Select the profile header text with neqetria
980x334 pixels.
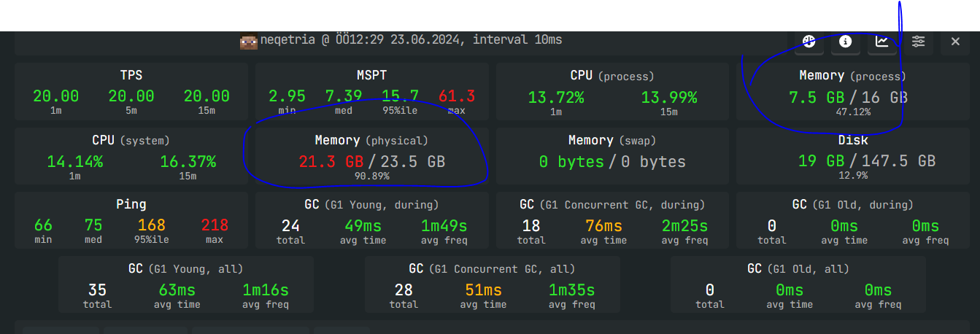point(411,40)
